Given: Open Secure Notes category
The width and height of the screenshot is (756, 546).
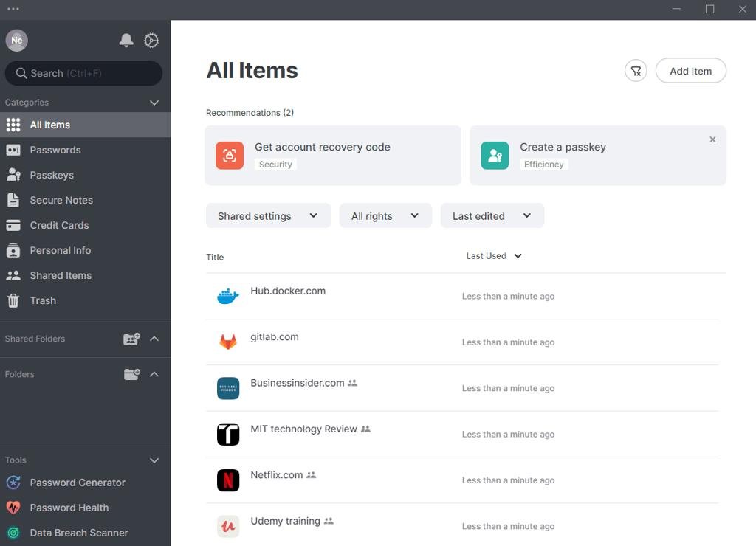Looking at the screenshot, I should tap(86, 200).
